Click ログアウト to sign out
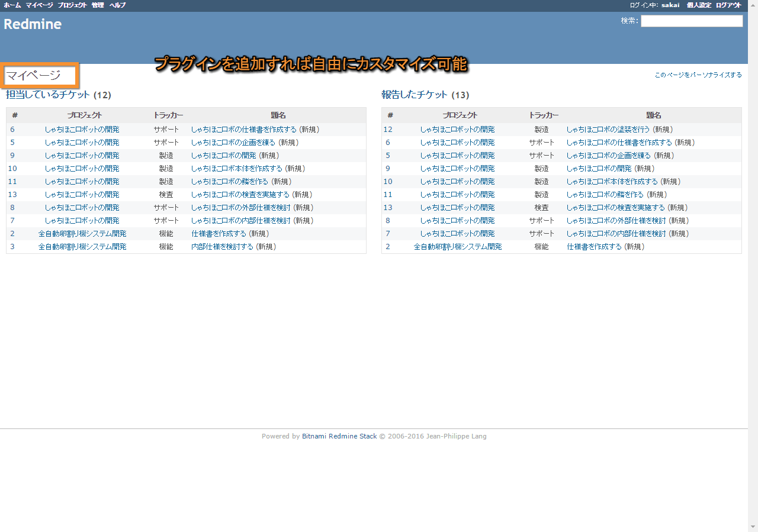This screenshot has width=758, height=532. tap(728, 5)
